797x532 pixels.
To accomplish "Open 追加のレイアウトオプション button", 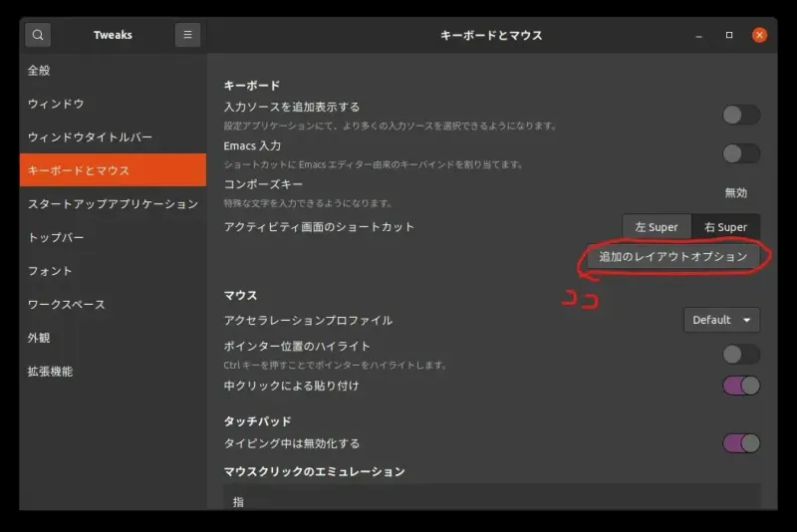I will coord(672,257).
